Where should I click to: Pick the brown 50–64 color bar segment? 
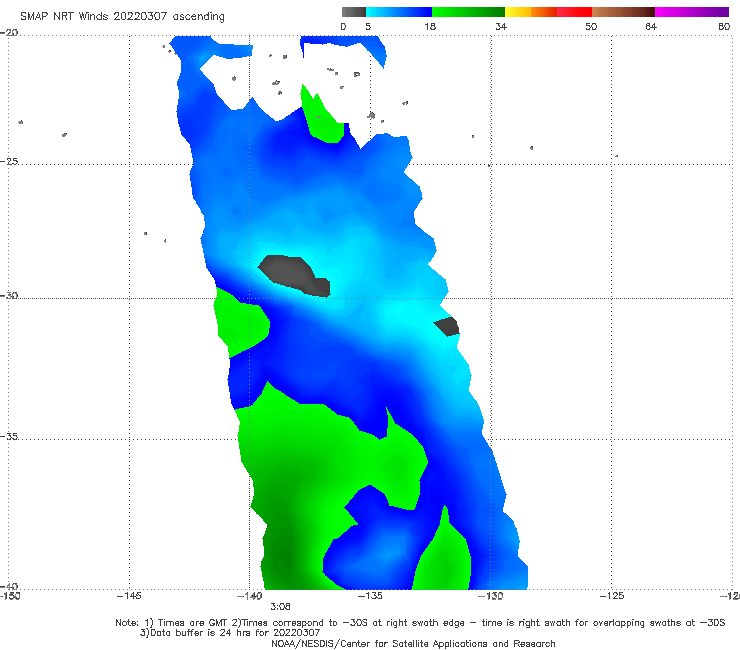[x=623, y=12]
